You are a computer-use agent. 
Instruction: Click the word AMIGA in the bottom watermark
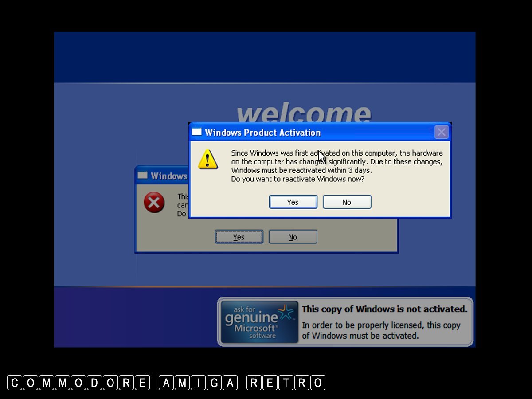pyautogui.click(x=198, y=383)
